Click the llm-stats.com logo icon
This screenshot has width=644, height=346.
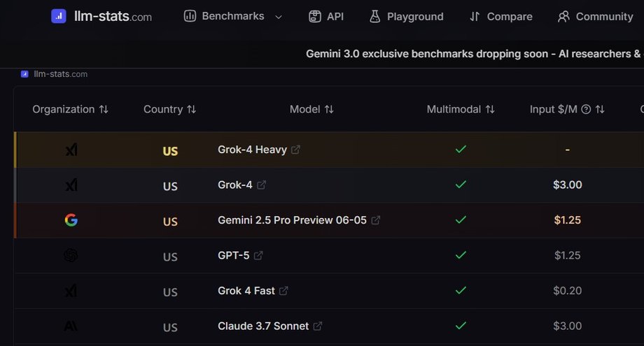pyautogui.click(x=59, y=16)
